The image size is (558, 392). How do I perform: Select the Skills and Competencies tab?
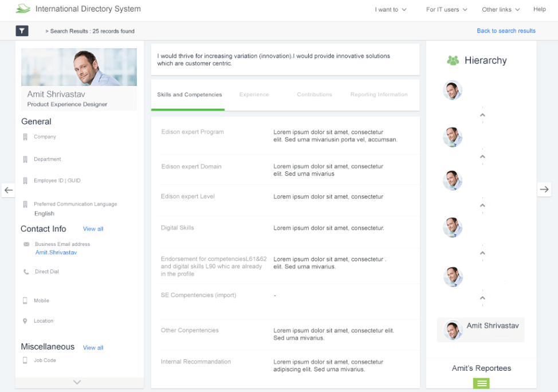(189, 95)
